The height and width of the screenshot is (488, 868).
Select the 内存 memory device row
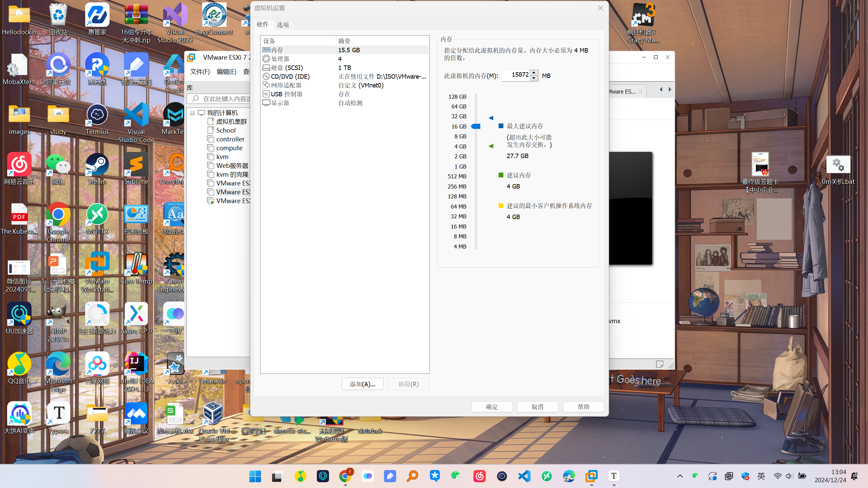coord(345,50)
